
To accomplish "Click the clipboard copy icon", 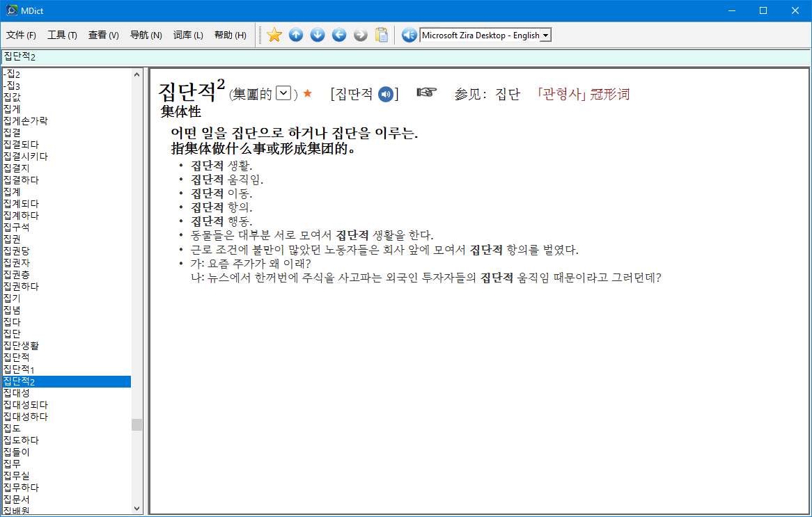I will [381, 34].
